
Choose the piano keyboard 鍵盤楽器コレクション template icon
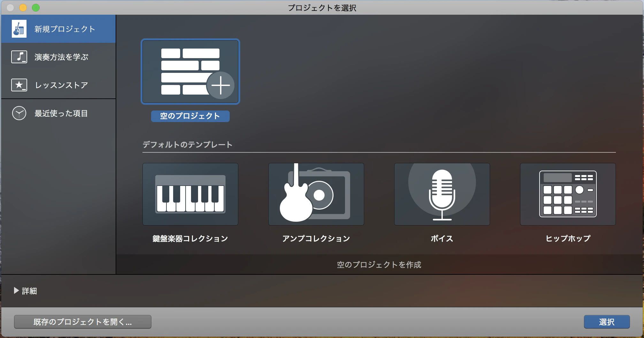coord(190,194)
